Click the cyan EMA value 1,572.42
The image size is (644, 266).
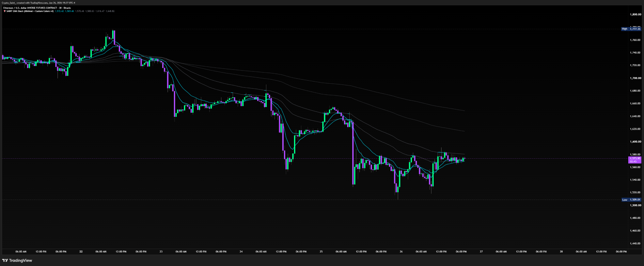59,11
